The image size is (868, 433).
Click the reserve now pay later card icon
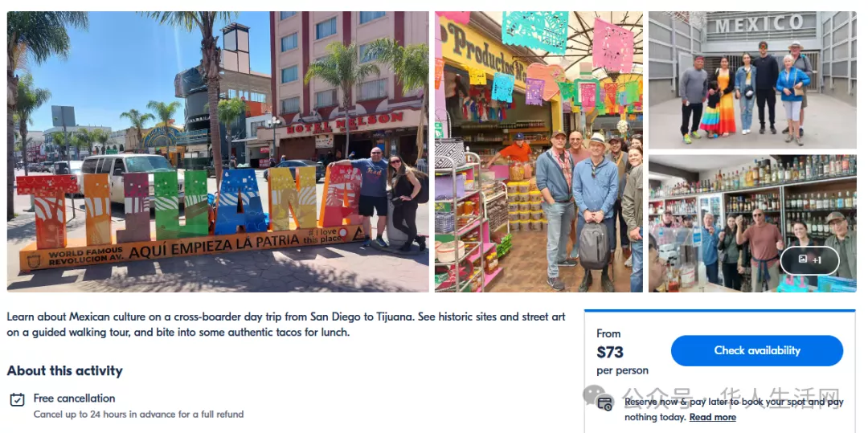[606, 402]
